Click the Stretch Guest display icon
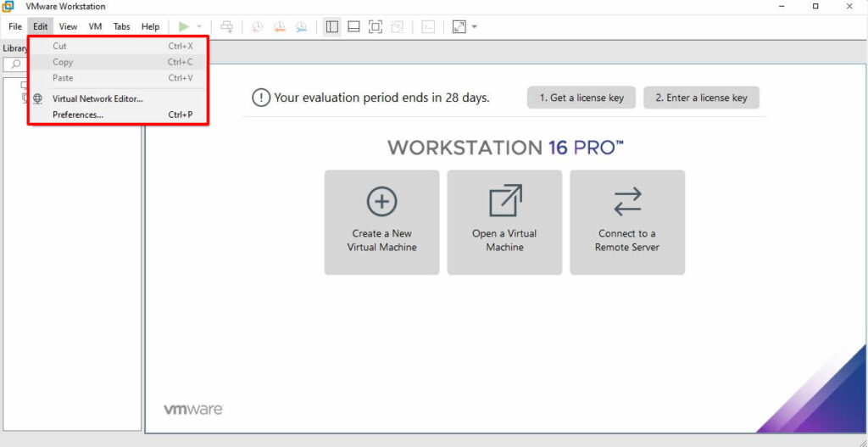 (459, 26)
